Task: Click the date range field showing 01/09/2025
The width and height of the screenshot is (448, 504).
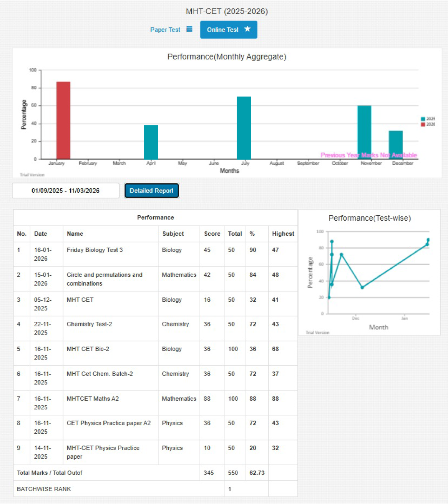Action: [x=65, y=190]
